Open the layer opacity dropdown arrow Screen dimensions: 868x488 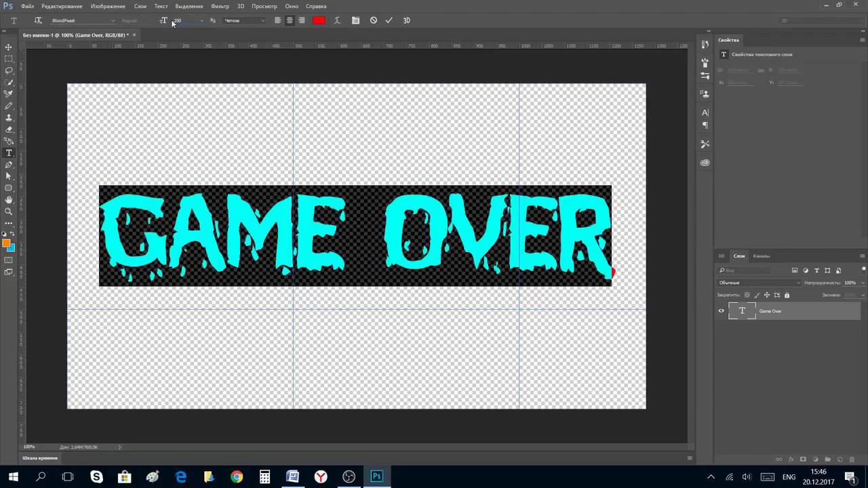coord(863,283)
